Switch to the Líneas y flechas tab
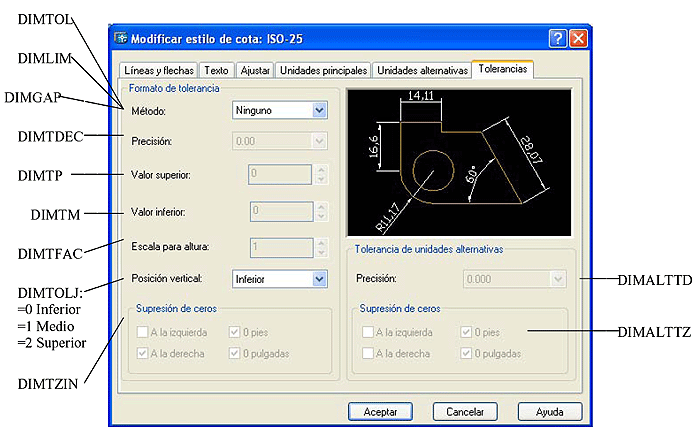 click(158, 70)
